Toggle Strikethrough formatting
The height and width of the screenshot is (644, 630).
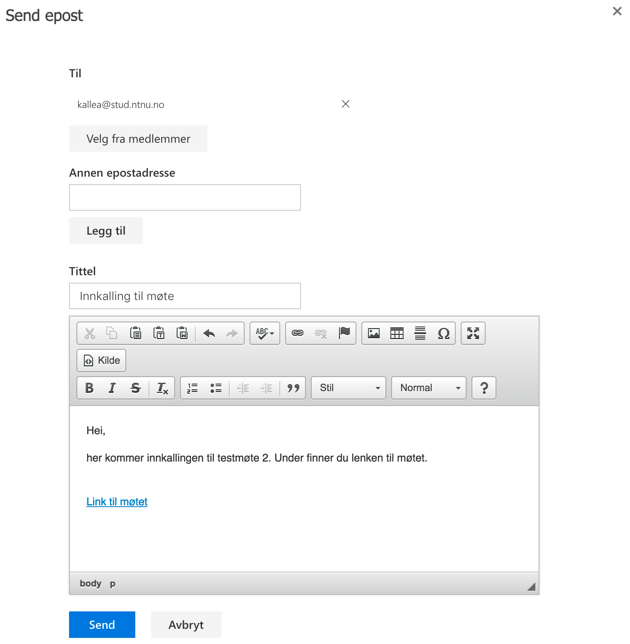pyautogui.click(x=135, y=388)
